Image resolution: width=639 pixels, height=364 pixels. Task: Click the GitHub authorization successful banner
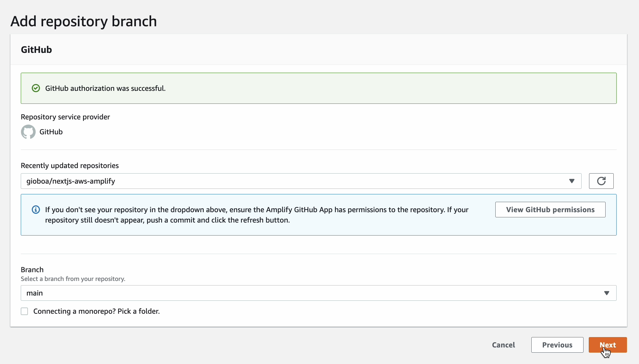click(318, 88)
